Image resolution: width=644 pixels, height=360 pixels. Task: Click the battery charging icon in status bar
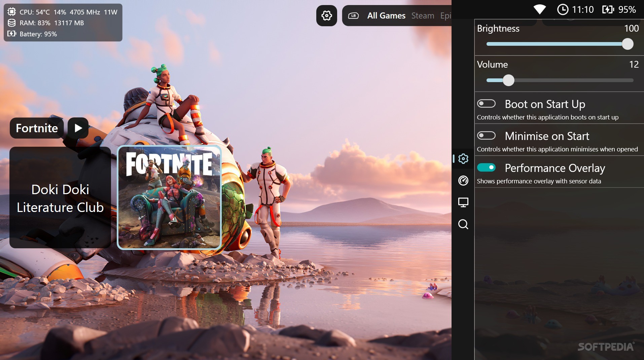(x=608, y=9)
